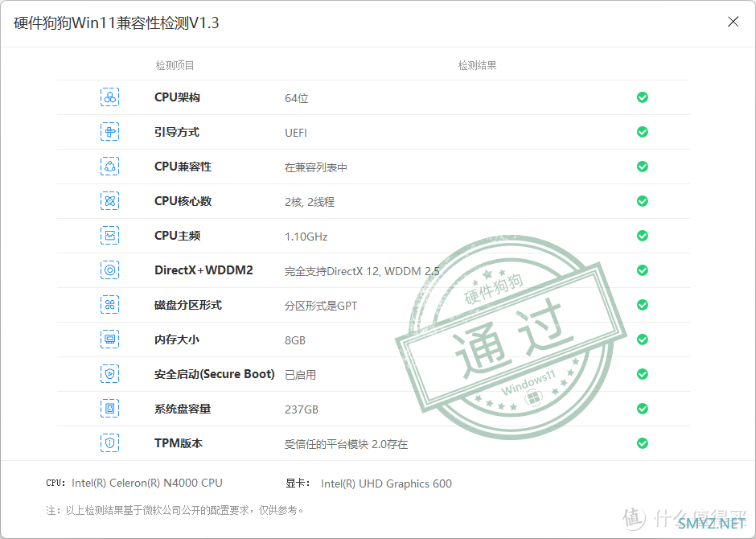Viewport: 756px width, 539px height.
Task: Click the 内存大小 row icon
Action: (110, 339)
